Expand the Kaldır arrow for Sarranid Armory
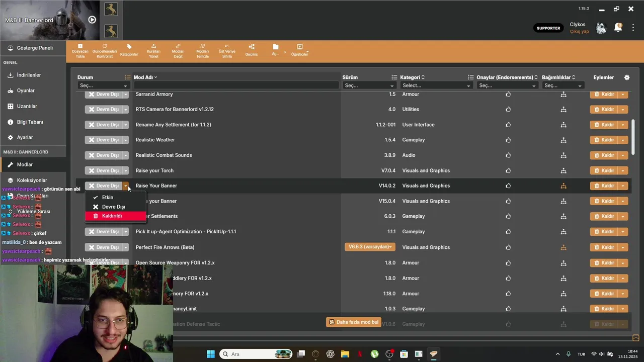Screen dimensions: 644x362 623,94
